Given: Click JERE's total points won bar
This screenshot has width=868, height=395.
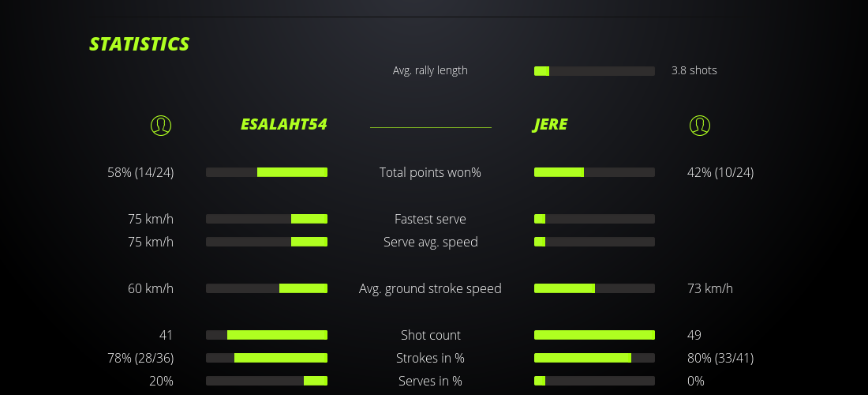Looking at the screenshot, I should tap(594, 172).
